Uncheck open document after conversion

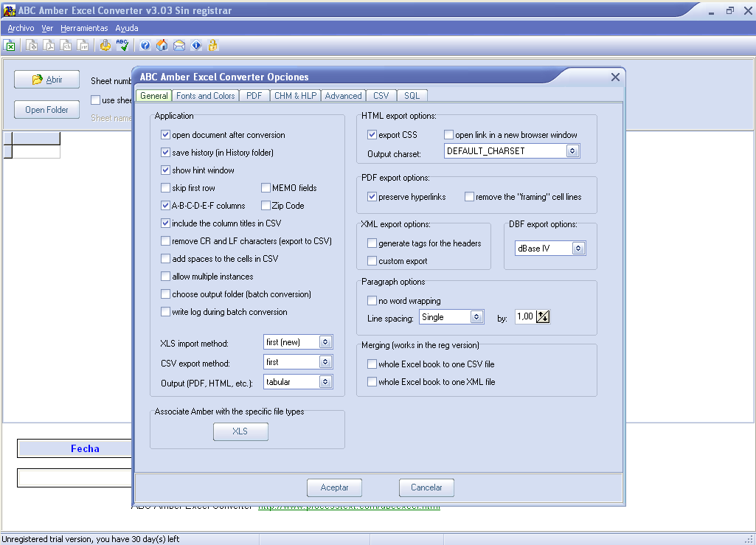click(165, 134)
